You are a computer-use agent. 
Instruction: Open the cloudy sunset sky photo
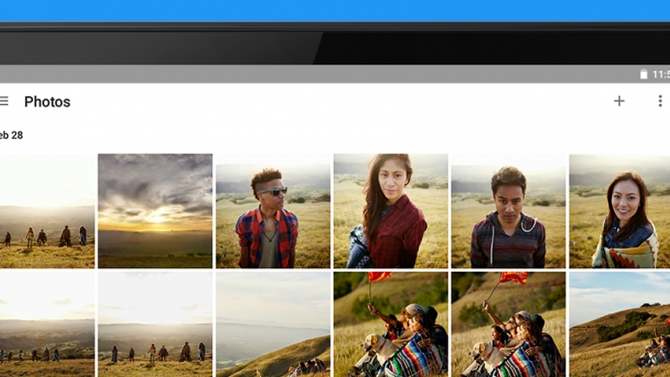155,211
